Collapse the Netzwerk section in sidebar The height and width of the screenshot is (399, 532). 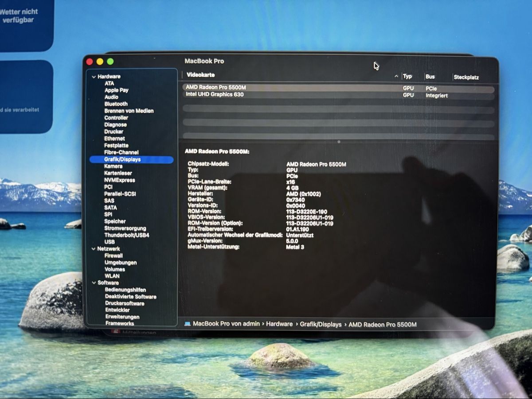click(94, 249)
